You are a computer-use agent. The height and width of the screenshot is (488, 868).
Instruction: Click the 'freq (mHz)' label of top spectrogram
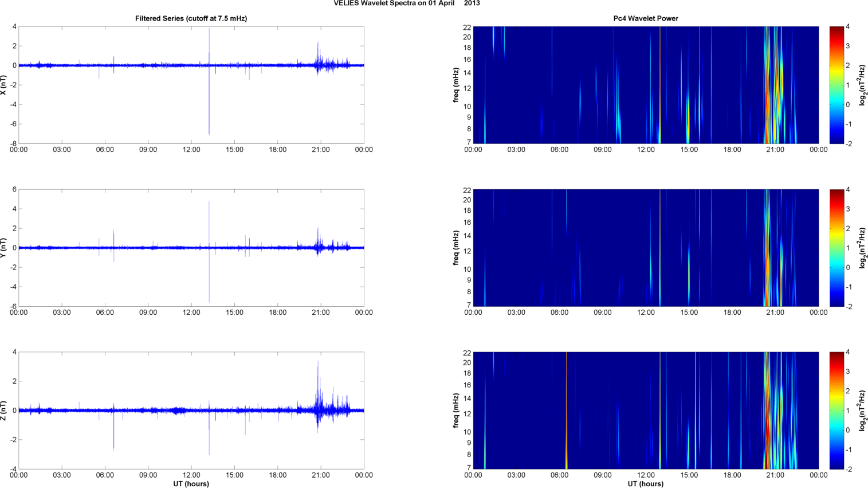click(456, 85)
